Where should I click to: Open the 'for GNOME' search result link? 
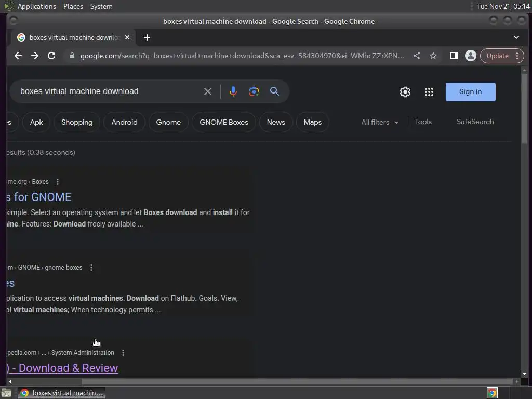point(39,197)
